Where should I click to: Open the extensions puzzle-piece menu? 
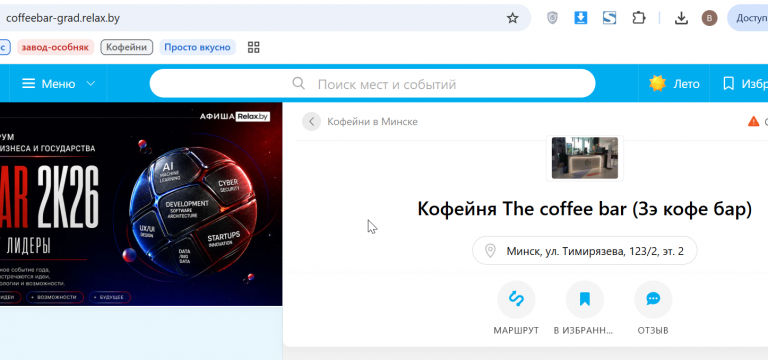(638, 19)
